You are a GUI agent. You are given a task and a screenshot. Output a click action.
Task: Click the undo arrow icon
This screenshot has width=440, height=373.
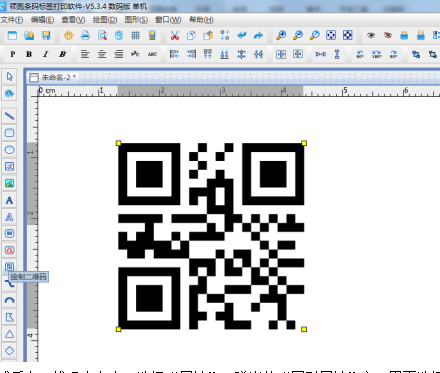[242, 35]
